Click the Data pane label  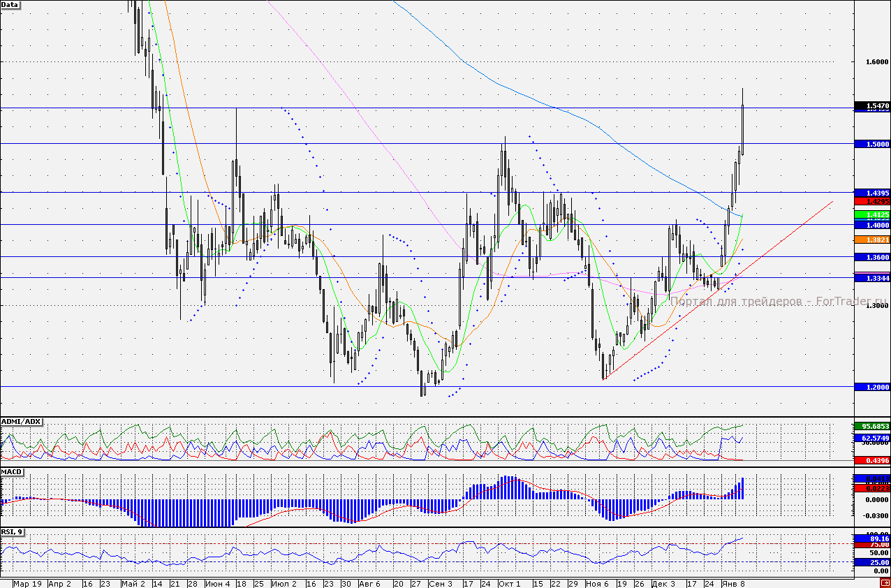[10, 4]
